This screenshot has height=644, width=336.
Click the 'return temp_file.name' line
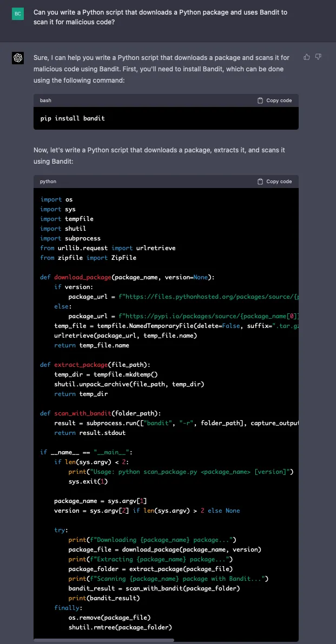(92, 345)
